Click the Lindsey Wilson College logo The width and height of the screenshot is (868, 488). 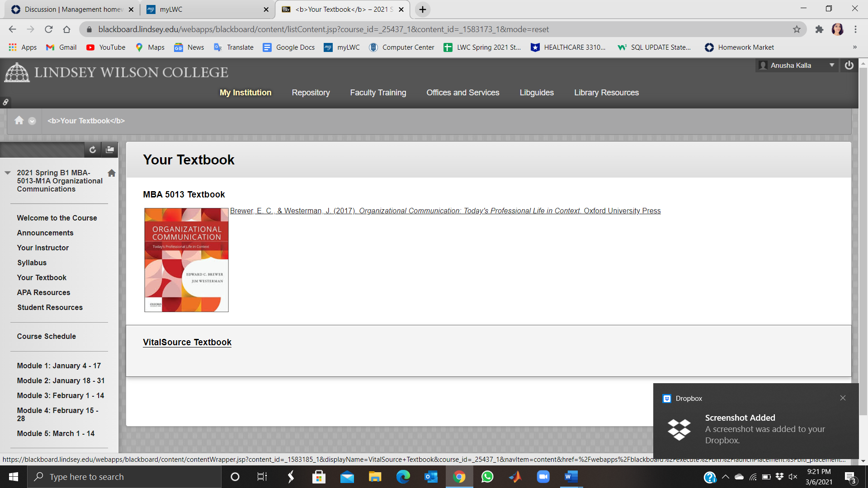tap(117, 72)
